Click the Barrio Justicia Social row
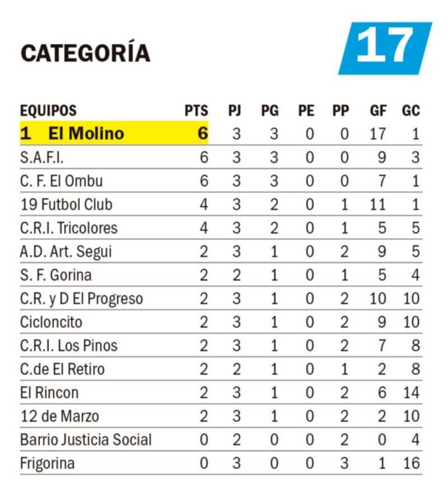The image size is (448, 504). (221, 440)
